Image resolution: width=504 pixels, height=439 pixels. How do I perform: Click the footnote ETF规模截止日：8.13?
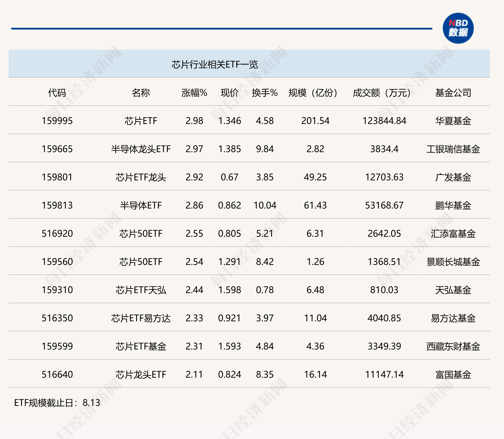point(57,403)
